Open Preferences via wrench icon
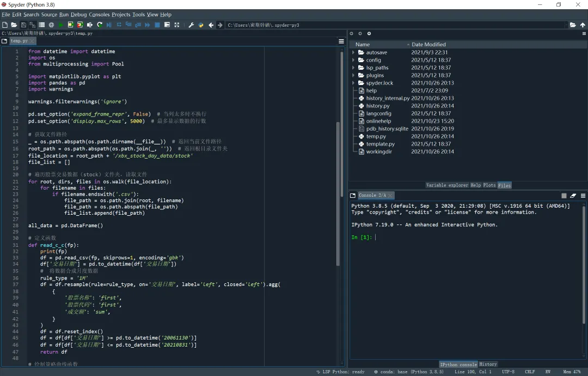588x376 pixels. pos(191,25)
